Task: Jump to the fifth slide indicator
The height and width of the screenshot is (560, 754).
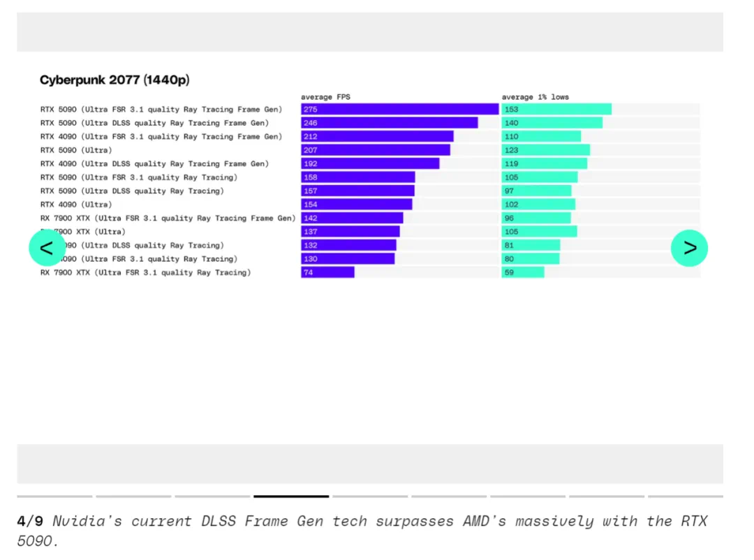Action: 370,496
